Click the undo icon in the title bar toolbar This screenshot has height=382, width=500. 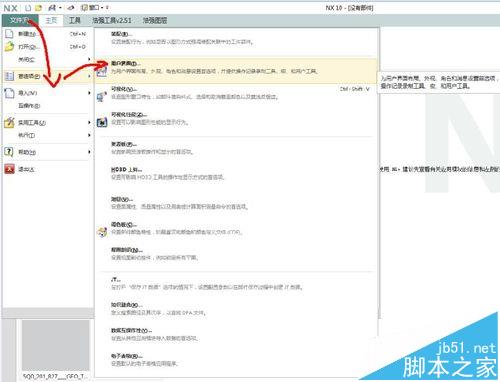click(x=71, y=8)
